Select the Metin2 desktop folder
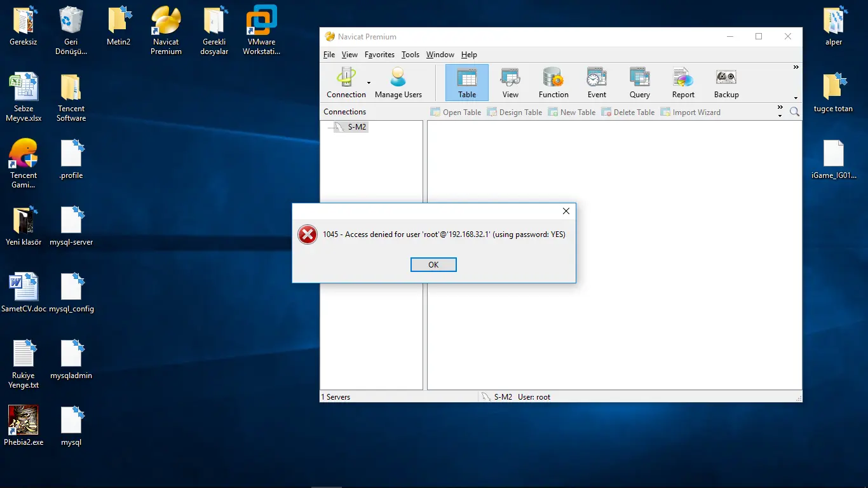 (x=118, y=27)
